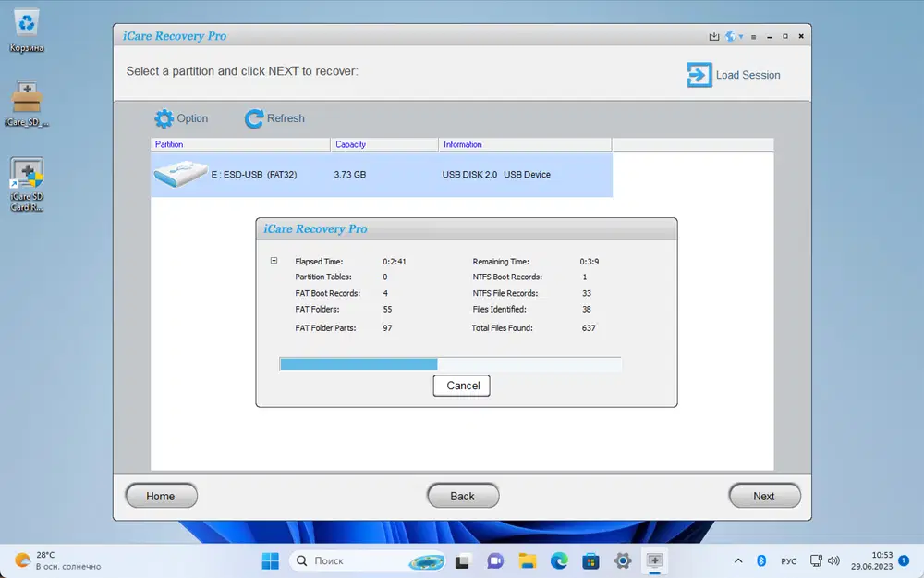Open the globe language icon
The image size is (924, 578).
point(731,36)
